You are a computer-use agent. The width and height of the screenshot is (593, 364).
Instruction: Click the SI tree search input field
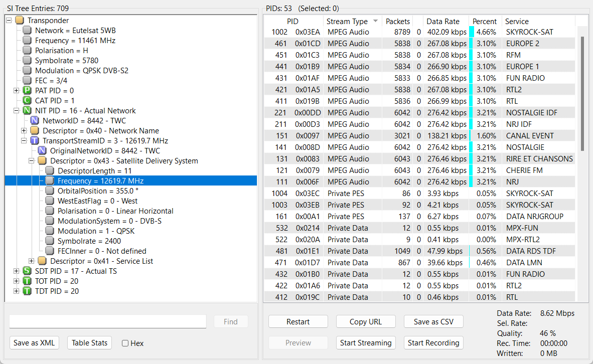click(108, 321)
